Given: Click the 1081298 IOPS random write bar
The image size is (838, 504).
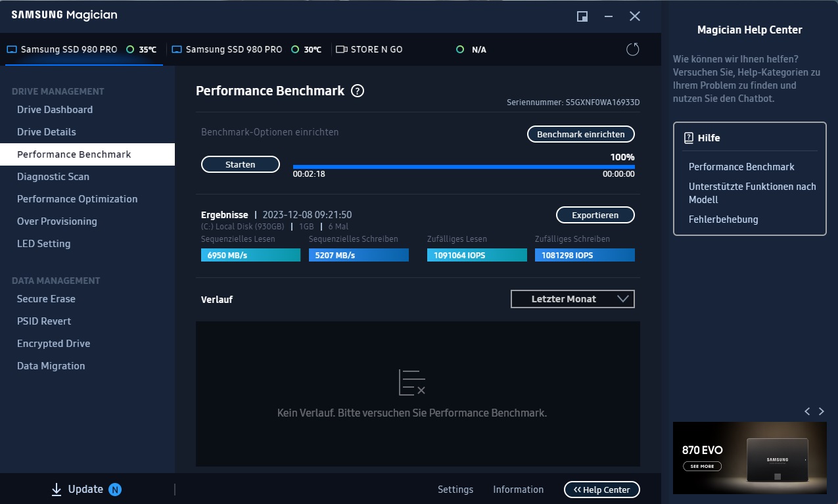Looking at the screenshot, I should (585, 255).
